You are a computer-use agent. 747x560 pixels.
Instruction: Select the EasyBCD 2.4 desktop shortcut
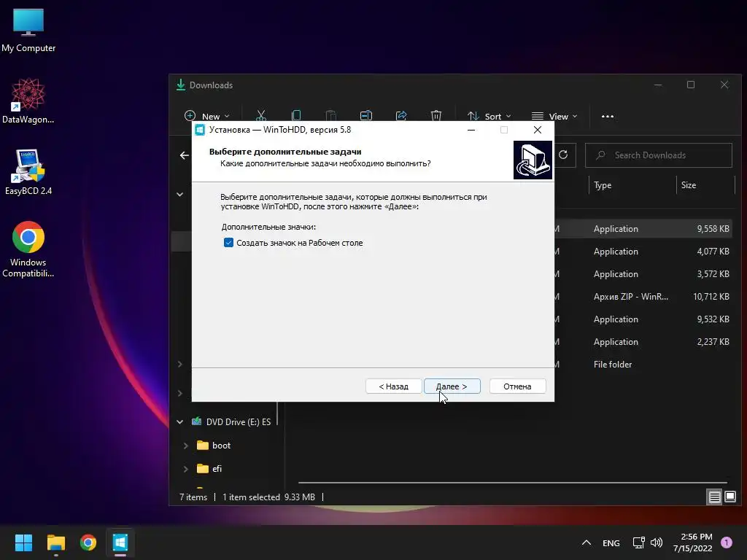28,172
